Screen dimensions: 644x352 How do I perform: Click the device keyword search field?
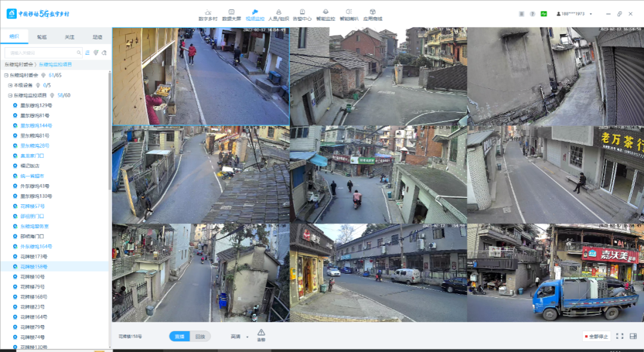coord(43,52)
